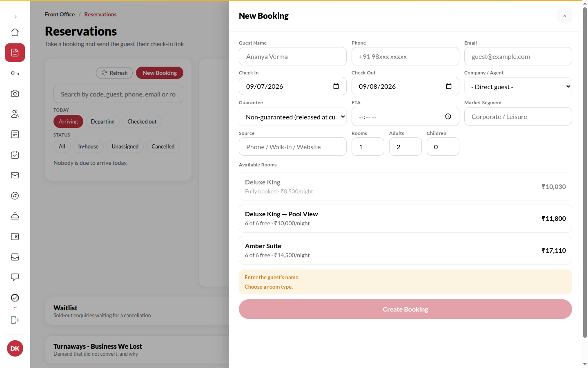Click the reservations search box
588x368 pixels.
pyautogui.click(x=118, y=94)
